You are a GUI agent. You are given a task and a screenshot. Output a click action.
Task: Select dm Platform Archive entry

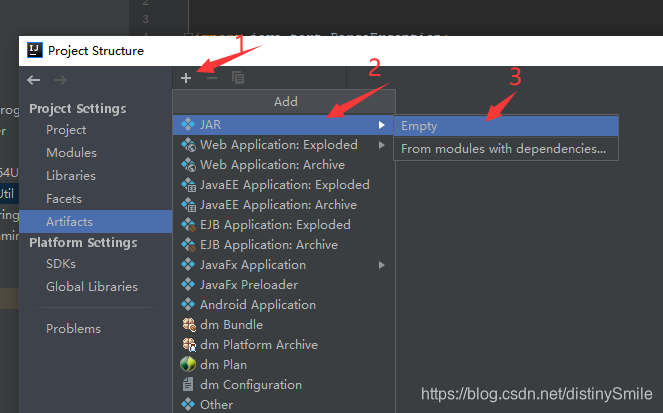point(283,345)
